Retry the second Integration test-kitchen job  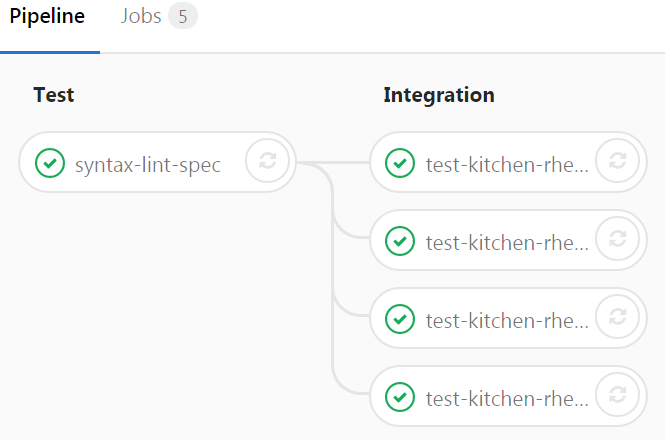coord(617,239)
